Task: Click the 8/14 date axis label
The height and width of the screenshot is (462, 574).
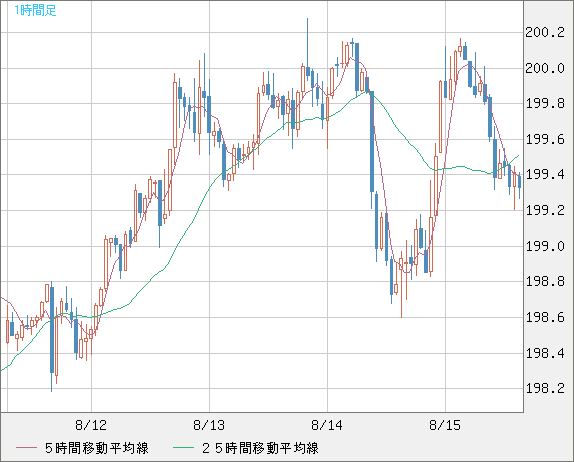Action: [327, 425]
